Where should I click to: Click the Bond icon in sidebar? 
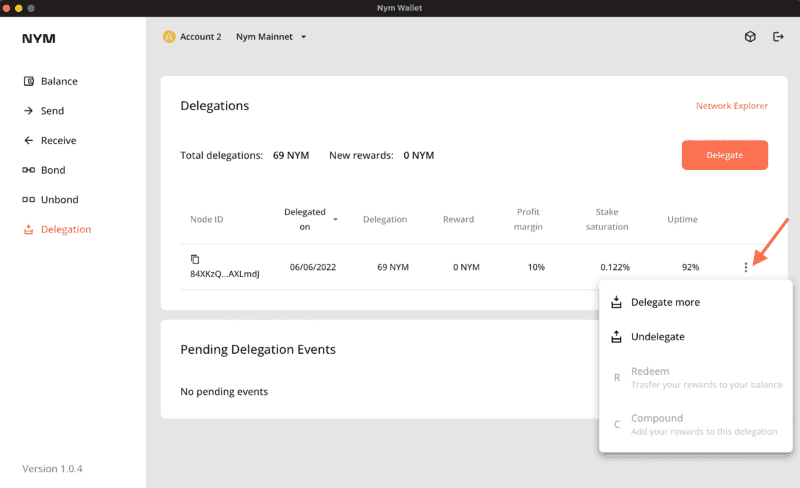point(28,170)
